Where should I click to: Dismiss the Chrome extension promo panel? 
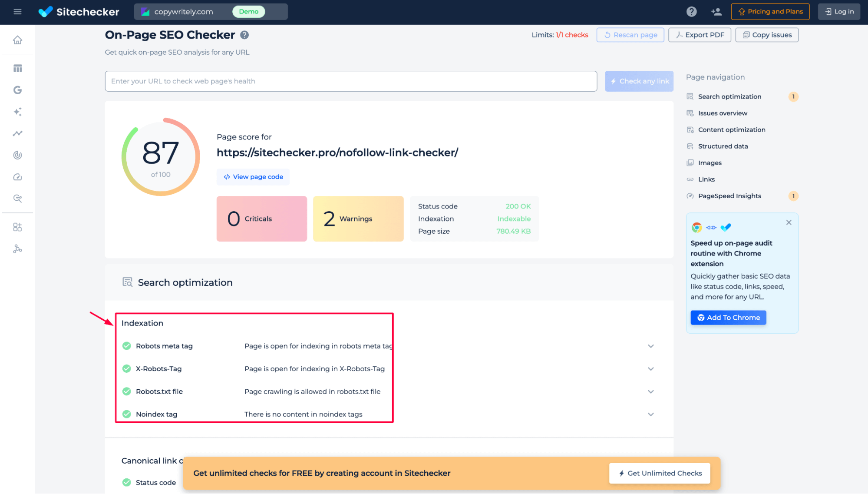(789, 222)
